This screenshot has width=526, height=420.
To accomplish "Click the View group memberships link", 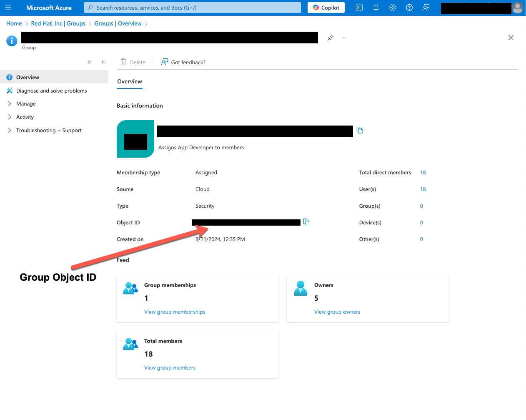I will coord(175,312).
